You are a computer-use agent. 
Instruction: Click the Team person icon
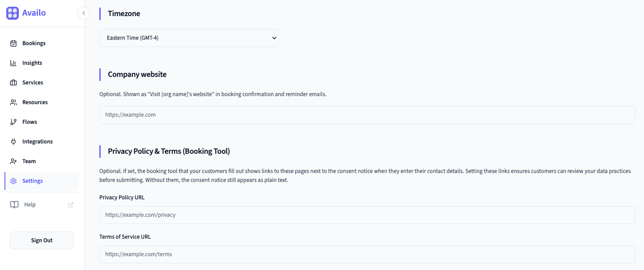13,161
